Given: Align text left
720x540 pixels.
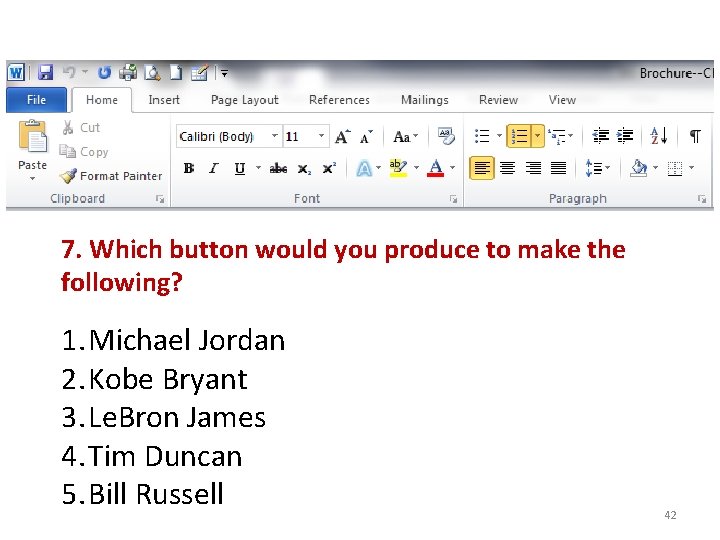Looking at the screenshot, I should point(482,168).
